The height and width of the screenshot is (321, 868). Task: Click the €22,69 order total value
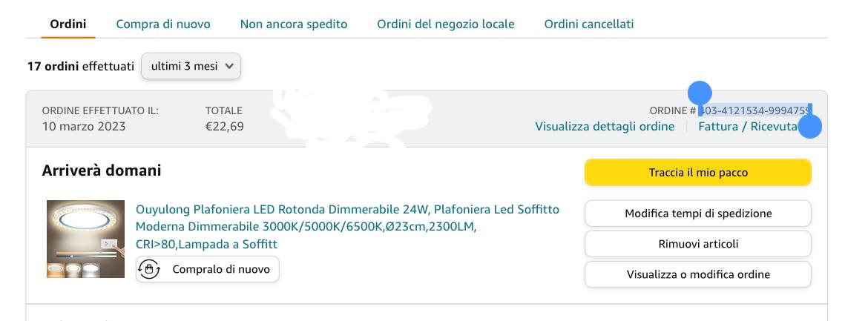coord(225,126)
